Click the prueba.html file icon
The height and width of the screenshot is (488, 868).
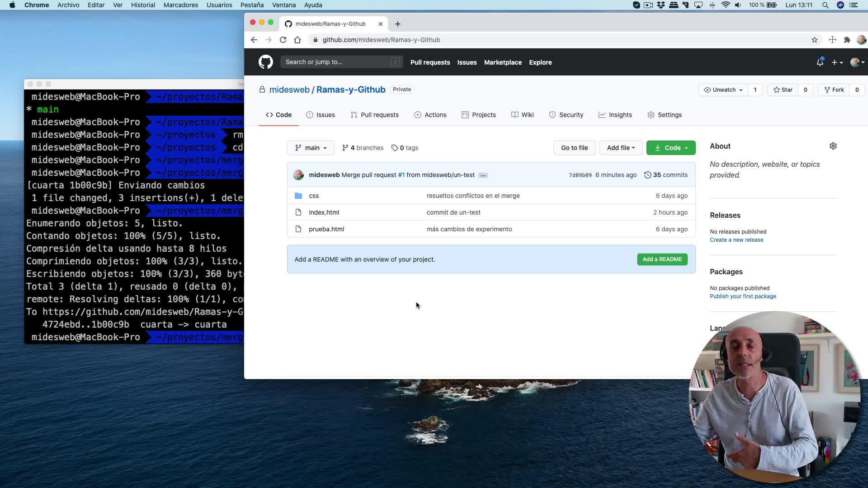(x=298, y=229)
